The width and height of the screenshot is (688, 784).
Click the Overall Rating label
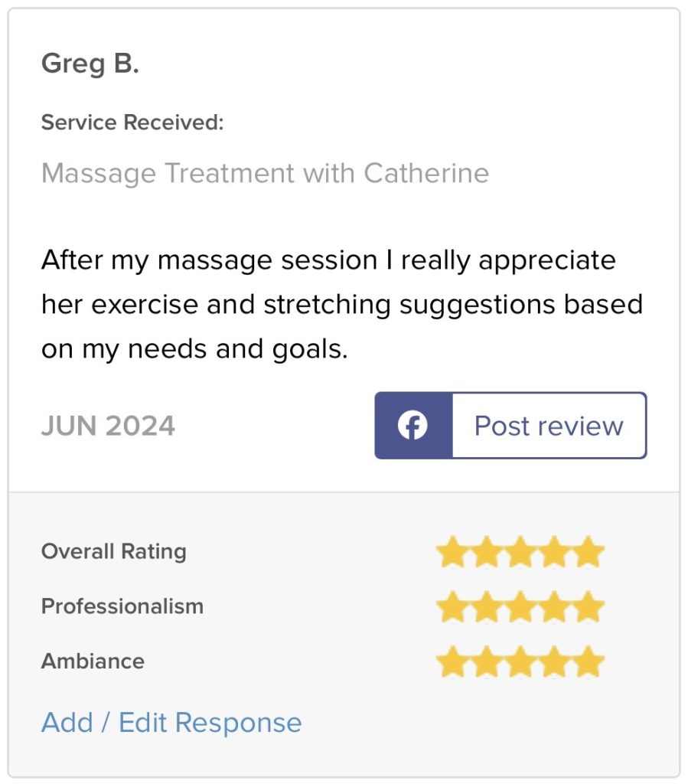[113, 551]
